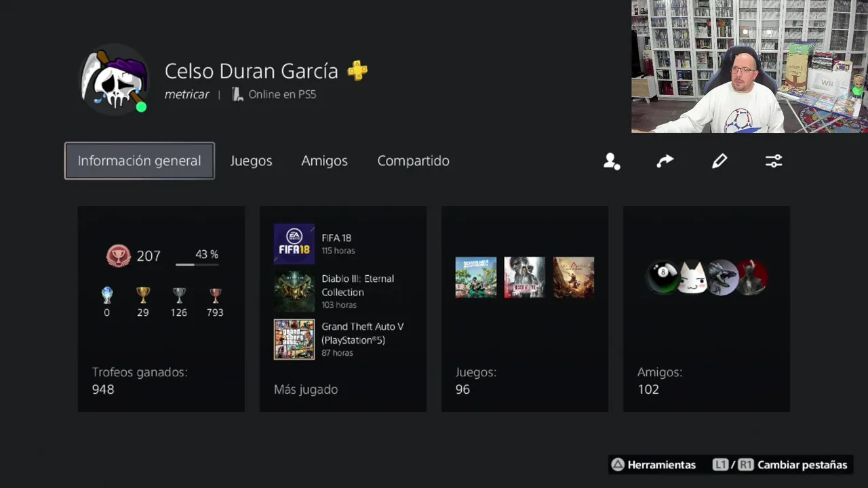Click the webcam overlay video
868x488 pixels.
pyautogui.click(x=749, y=66)
